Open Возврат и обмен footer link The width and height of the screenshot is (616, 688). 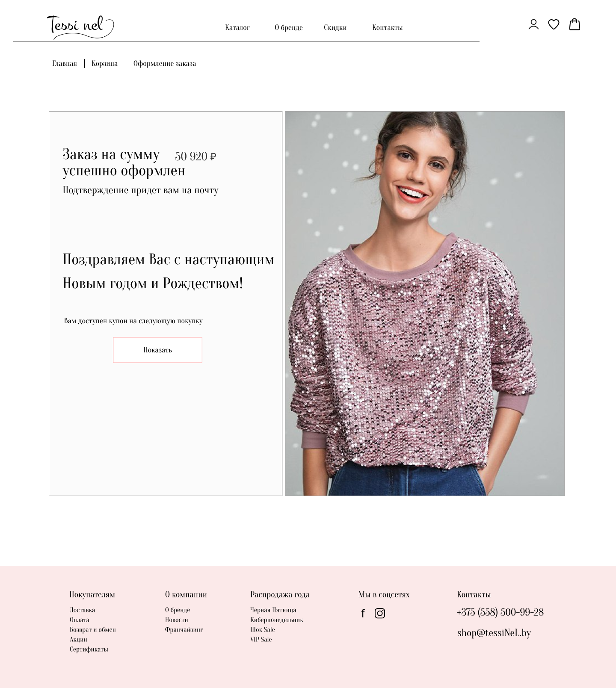tap(93, 629)
